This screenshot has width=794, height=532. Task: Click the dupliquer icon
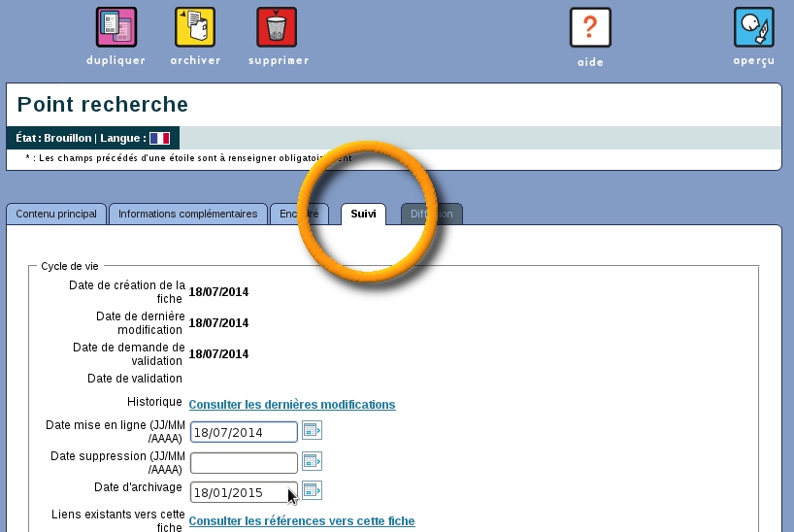(116, 28)
